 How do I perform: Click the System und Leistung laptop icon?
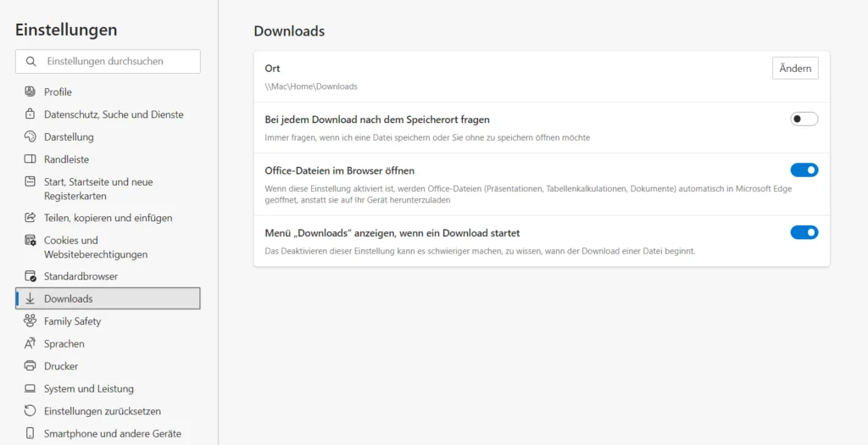(x=30, y=388)
